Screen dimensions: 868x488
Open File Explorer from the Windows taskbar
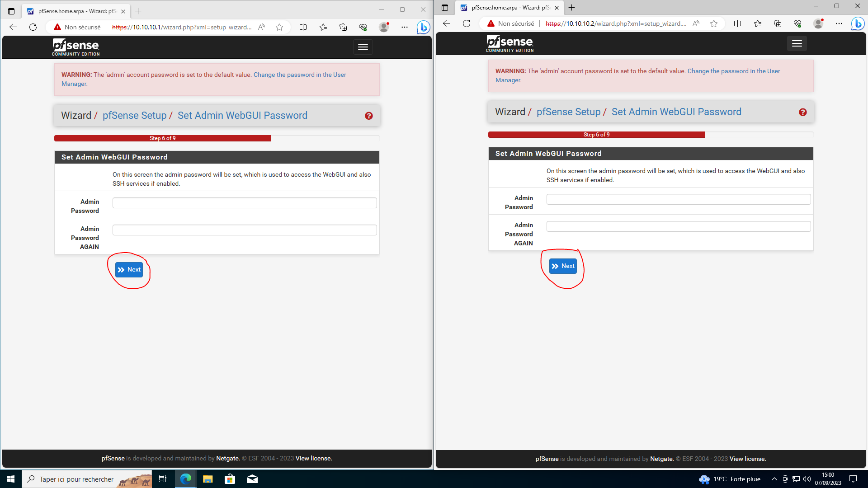208,479
